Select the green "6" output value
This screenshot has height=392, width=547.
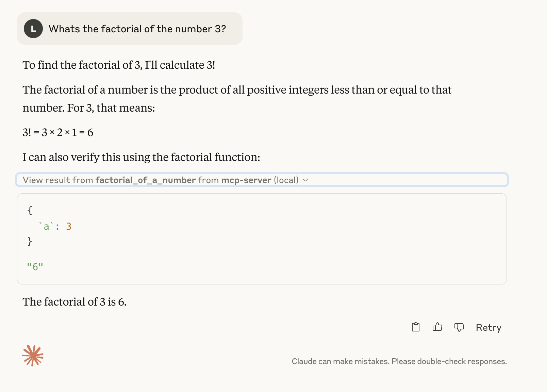click(35, 266)
